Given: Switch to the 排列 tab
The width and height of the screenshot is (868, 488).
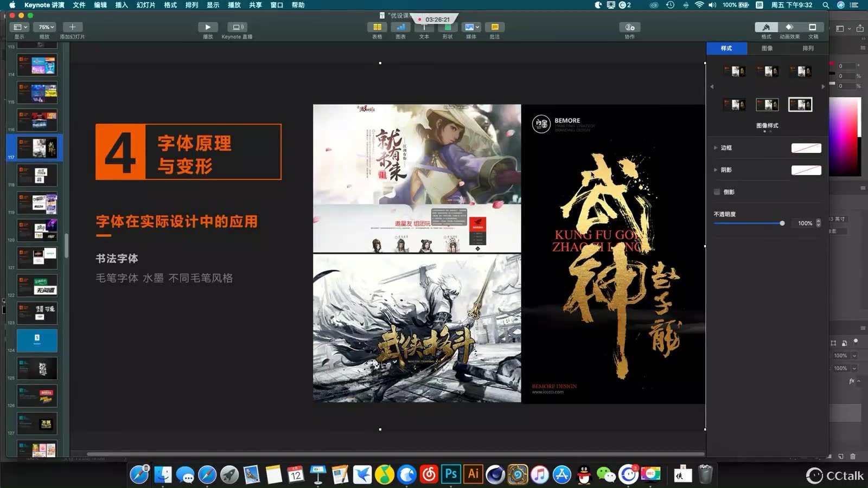Looking at the screenshot, I should coord(808,48).
